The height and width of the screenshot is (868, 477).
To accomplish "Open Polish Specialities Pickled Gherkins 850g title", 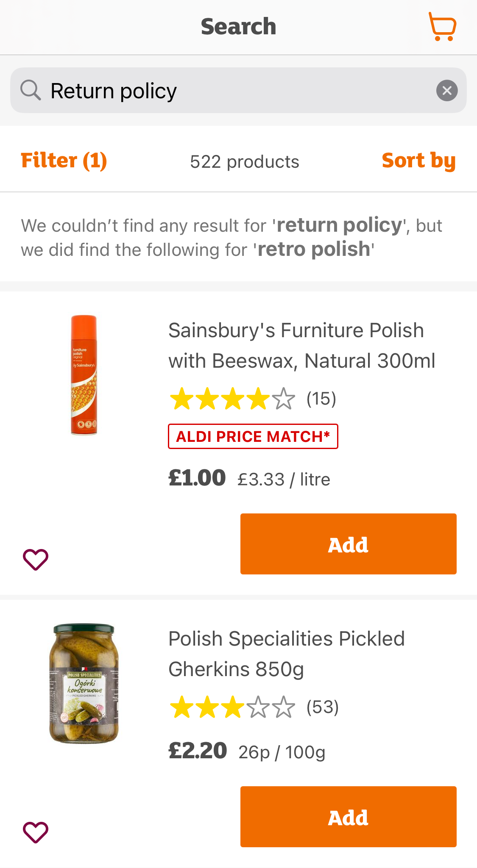I will 286,654.
